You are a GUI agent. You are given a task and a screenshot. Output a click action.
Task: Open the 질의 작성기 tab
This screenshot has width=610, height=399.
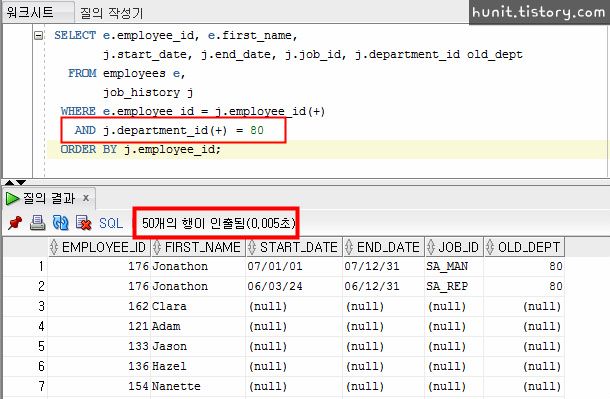tap(111, 13)
